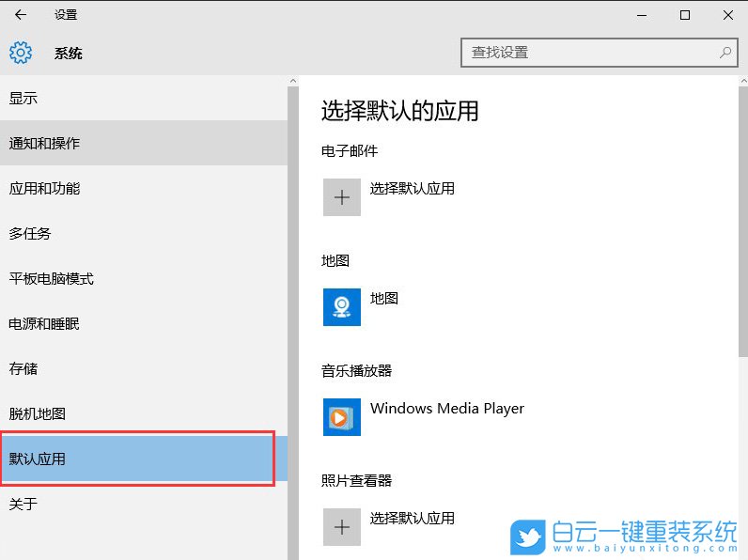This screenshot has width=748, height=560.
Task: Click the 电子邮件 section heading
Action: coord(350,151)
